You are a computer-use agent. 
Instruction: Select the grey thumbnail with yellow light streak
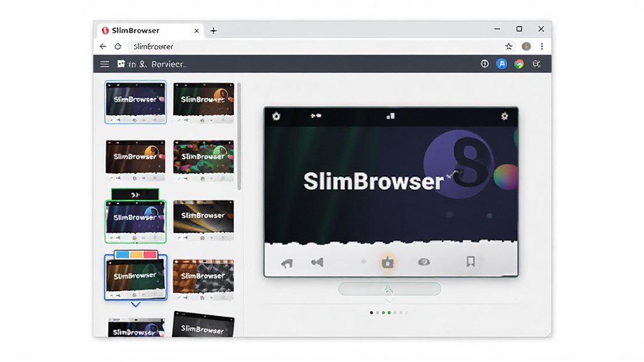(x=203, y=220)
